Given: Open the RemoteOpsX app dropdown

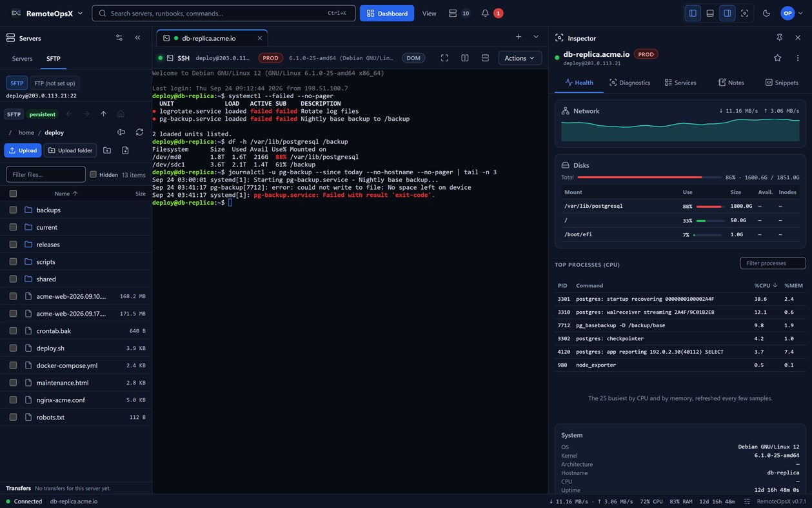Looking at the screenshot, I should click(48, 13).
